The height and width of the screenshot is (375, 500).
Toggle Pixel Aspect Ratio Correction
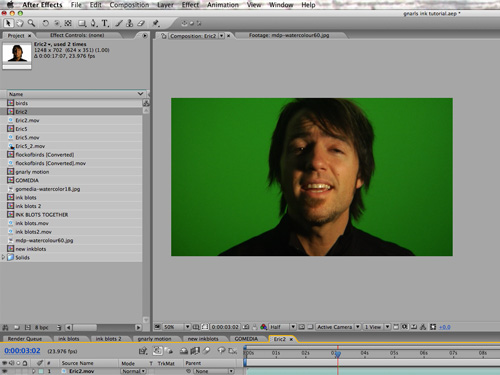click(x=396, y=327)
